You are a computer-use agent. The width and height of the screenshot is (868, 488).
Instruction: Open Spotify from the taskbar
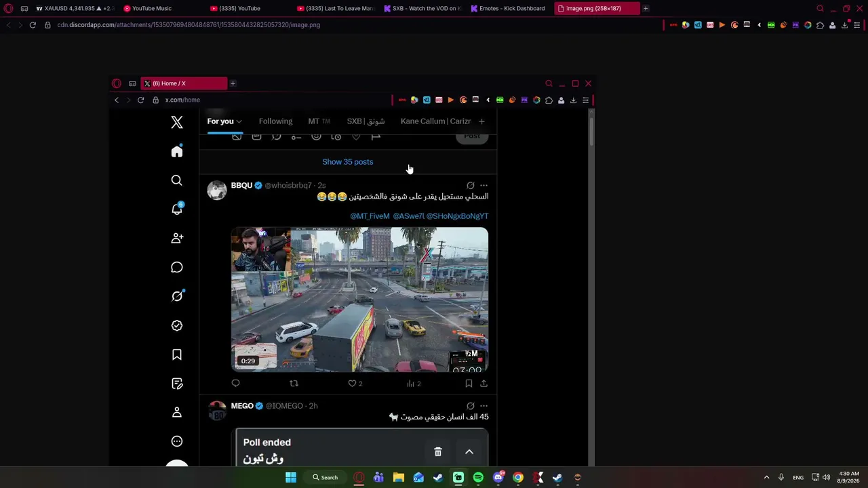[x=478, y=478]
